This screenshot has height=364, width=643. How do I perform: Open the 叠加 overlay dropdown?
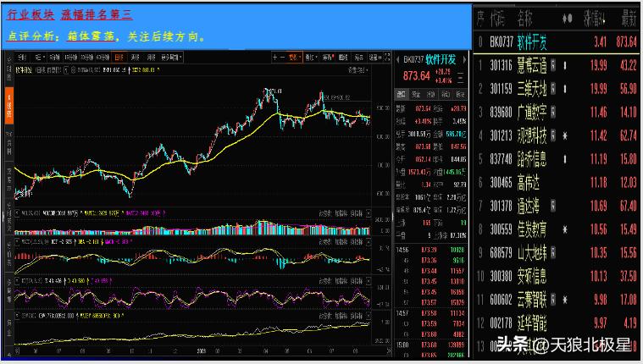[x=311, y=58]
